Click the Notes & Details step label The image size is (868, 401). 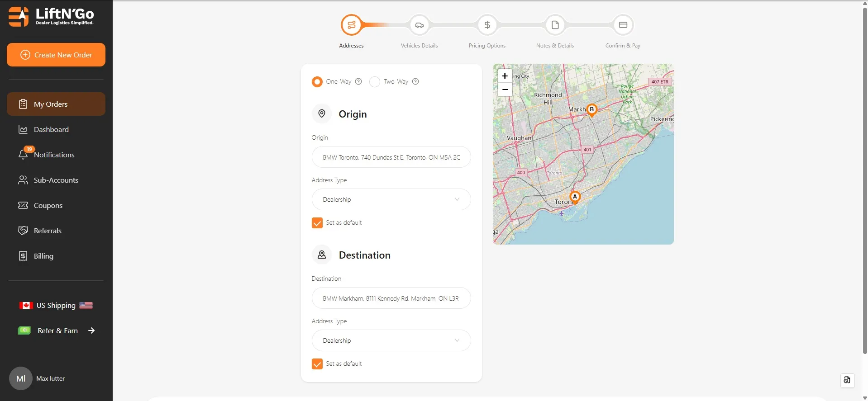coord(555,46)
